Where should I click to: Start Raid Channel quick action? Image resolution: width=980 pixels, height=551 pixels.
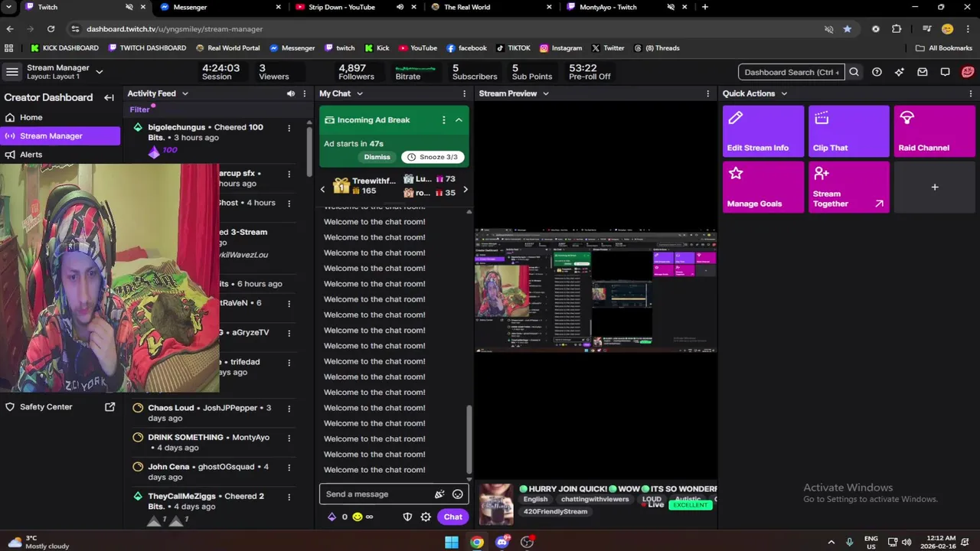click(x=935, y=132)
